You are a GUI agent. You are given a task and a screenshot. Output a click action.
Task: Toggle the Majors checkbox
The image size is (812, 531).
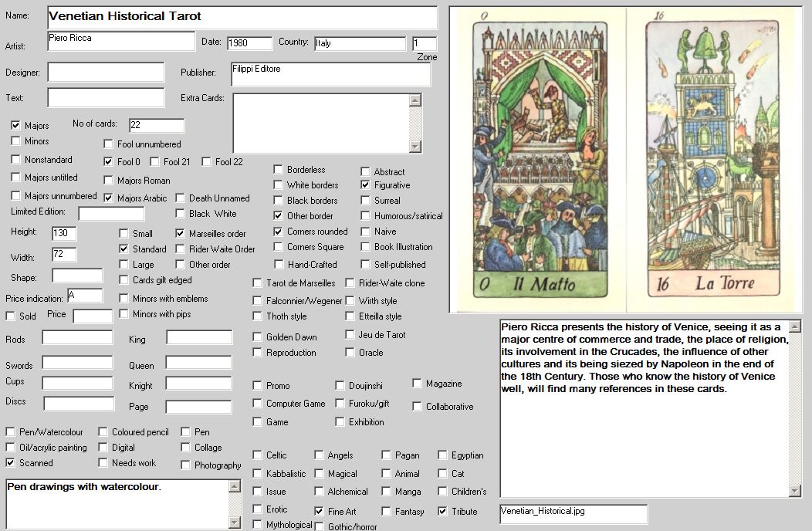click(x=16, y=125)
